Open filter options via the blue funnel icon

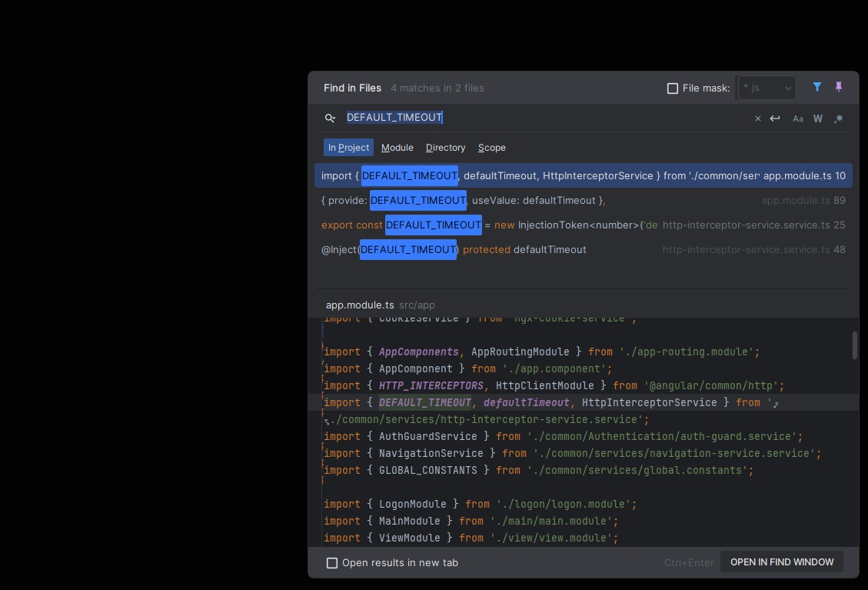coord(816,87)
